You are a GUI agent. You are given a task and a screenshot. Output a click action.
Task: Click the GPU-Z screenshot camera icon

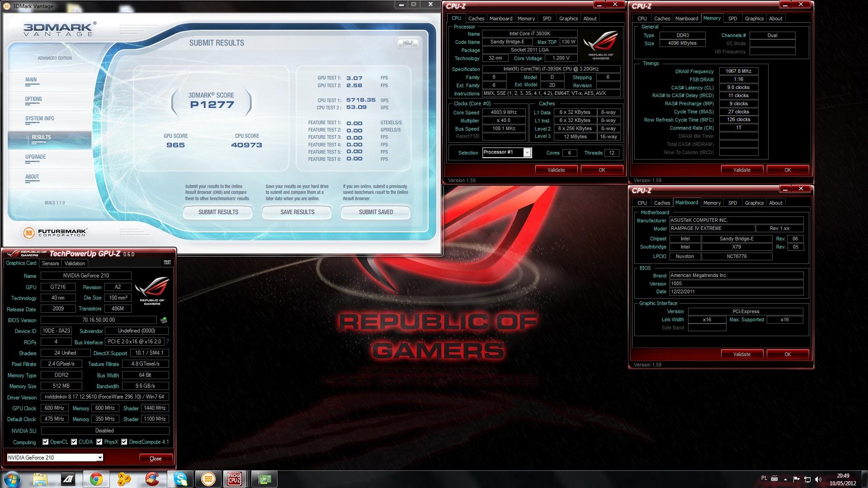pos(167,263)
